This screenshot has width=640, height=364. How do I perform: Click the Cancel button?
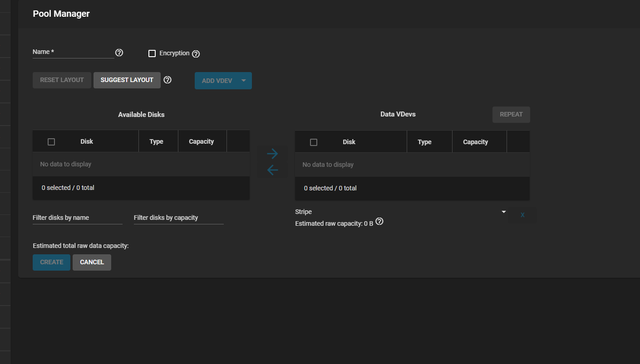(92, 262)
